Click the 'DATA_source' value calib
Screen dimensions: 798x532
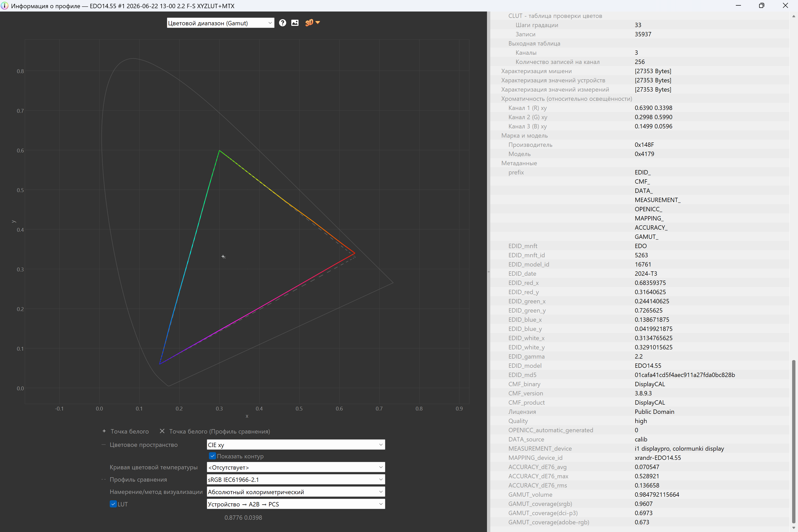tap(641, 439)
